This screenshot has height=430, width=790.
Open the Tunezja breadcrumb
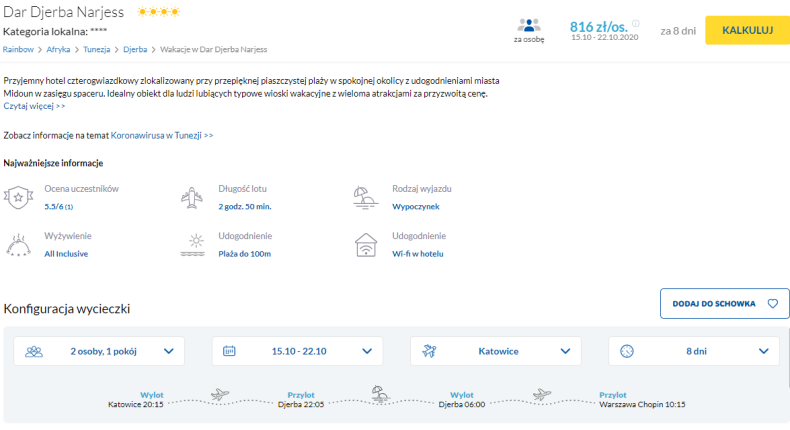click(x=97, y=49)
